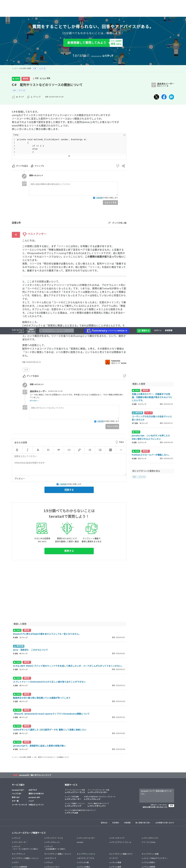Click the トップ breadcrumb link

click(x=14, y=68)
